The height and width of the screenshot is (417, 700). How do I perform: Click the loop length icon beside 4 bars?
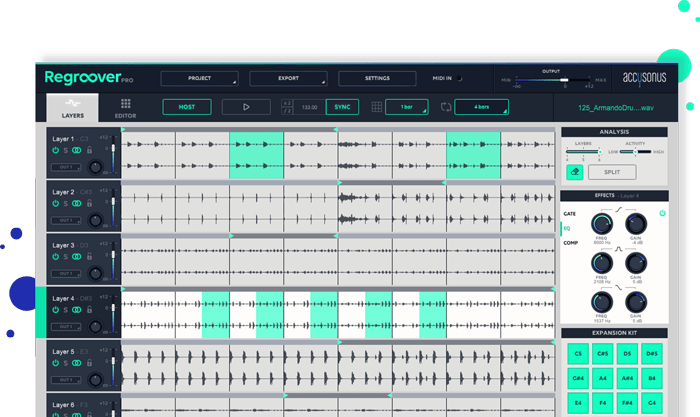(445, 106)
